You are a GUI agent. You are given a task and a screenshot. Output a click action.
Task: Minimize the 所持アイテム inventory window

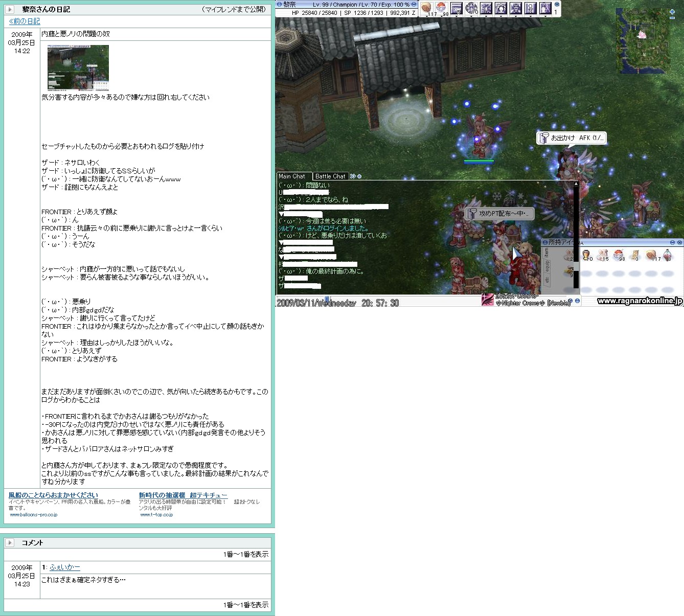pyautogui.click(x=673, y=242)
